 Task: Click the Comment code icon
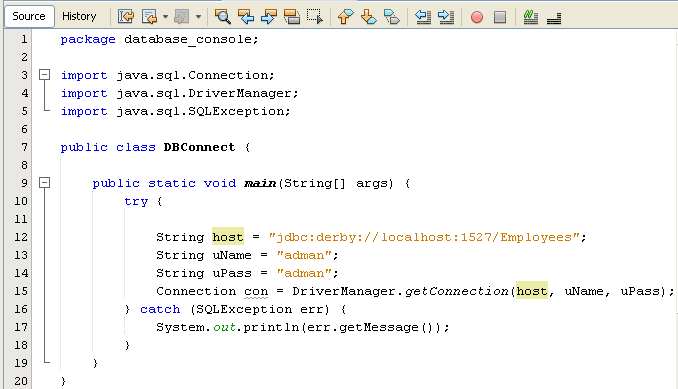(531, 17)
